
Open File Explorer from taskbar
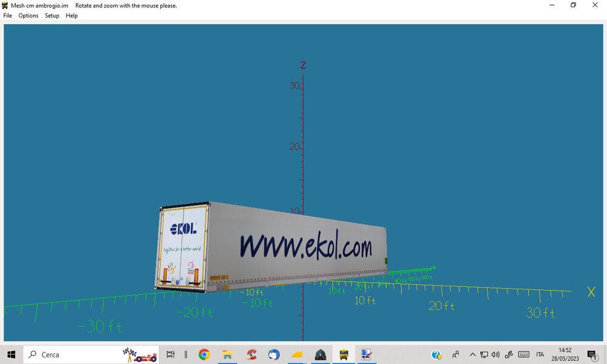pyautogui.click(x=227, y=354)
